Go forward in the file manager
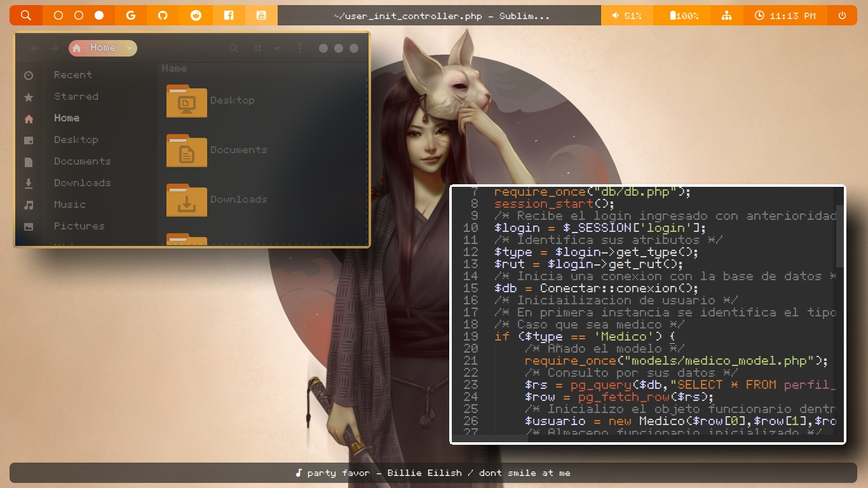Image resolution: width=868 pixels, height=488 pixels. (55, 48)
